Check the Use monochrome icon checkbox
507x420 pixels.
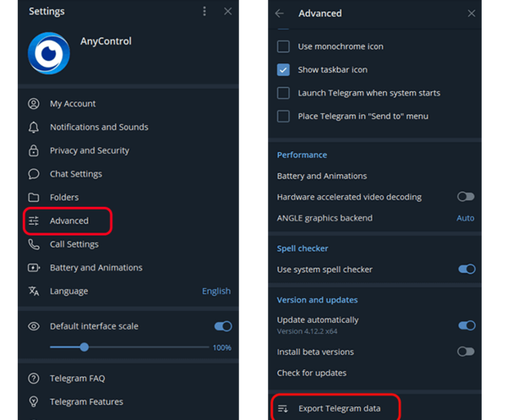tap(283, 46)
